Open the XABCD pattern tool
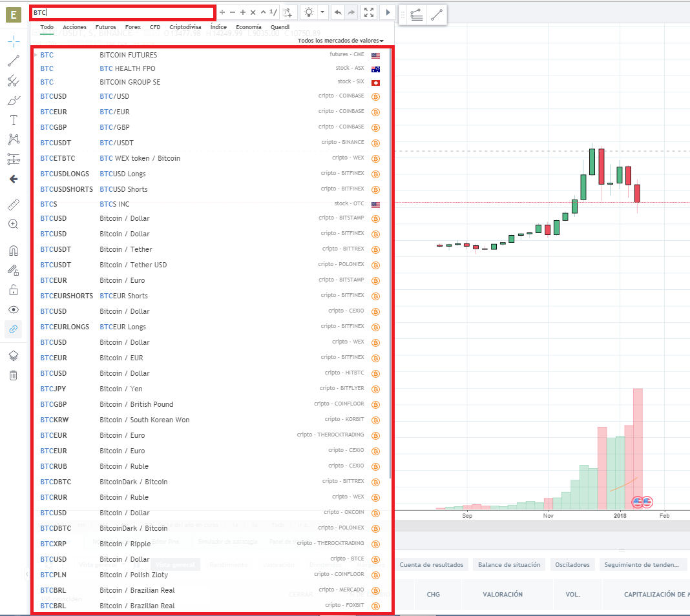The height and width of the screenshot is (616, 690). (x=14, y=139)
